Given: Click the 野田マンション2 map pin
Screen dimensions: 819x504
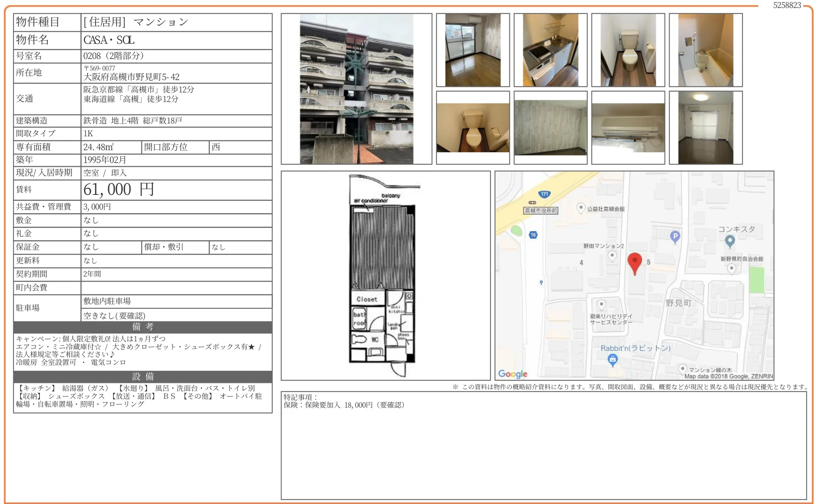Looking at the screenshot, I should [x=612, y=255].
